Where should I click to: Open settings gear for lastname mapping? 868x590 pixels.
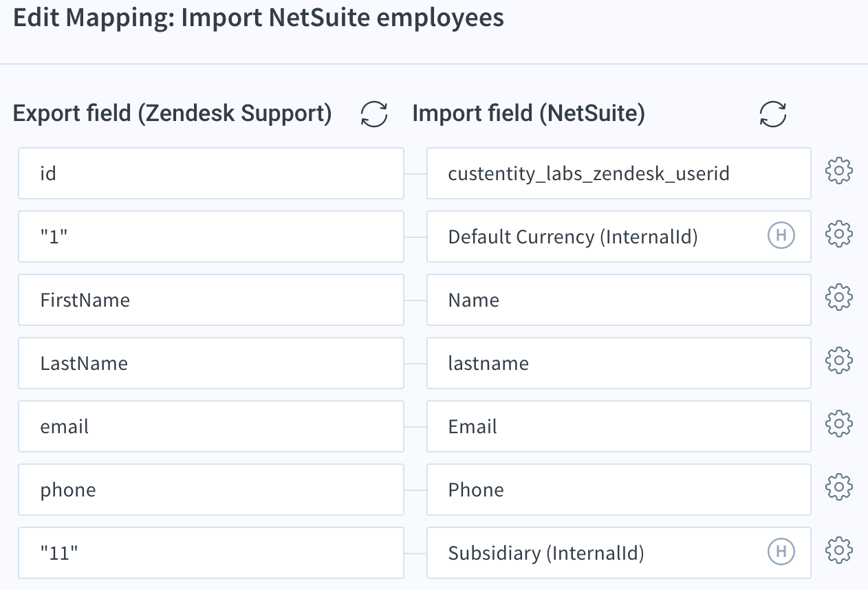(839, 360)
